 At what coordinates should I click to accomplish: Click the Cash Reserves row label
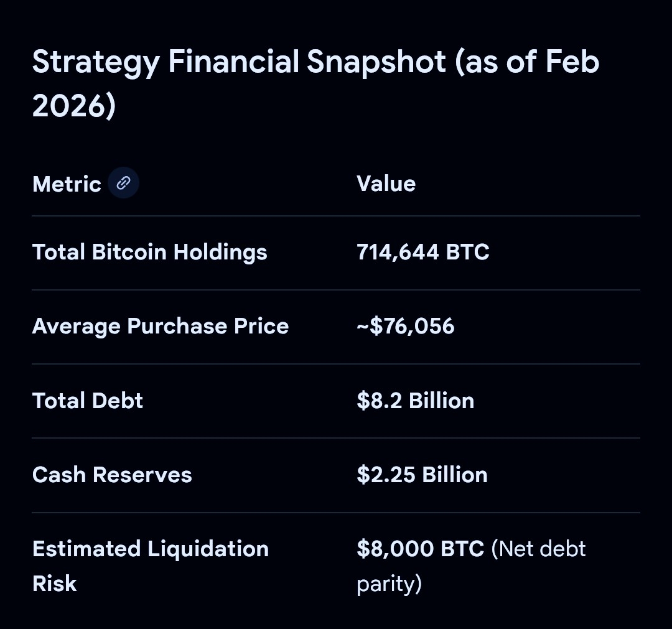point(112,475)
